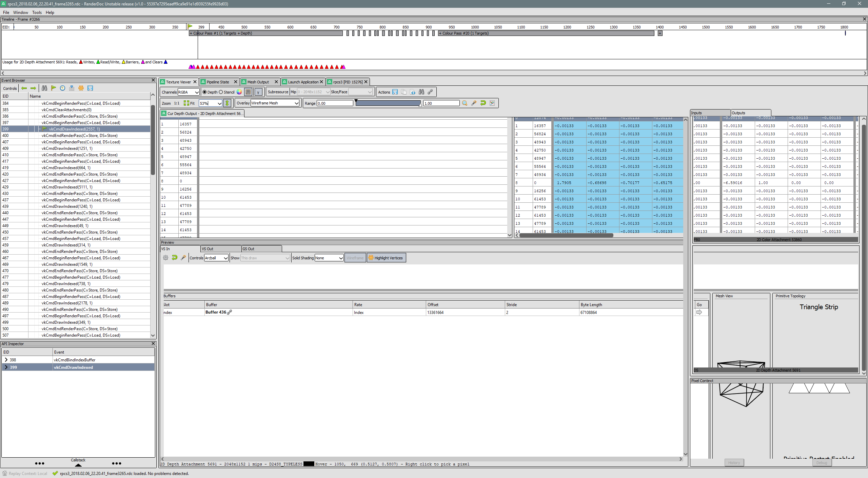This screenshot has width=868, height=478.
Task: Click green back arrow in Event Browser
Action: pyautogui.click(x=24, y=88)
